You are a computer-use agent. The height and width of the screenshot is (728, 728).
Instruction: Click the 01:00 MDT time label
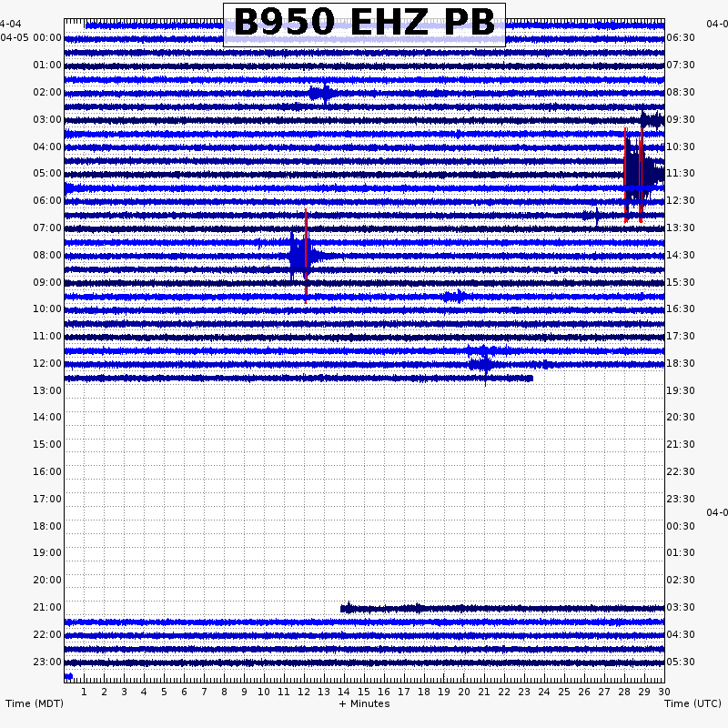tap(47, 65)
